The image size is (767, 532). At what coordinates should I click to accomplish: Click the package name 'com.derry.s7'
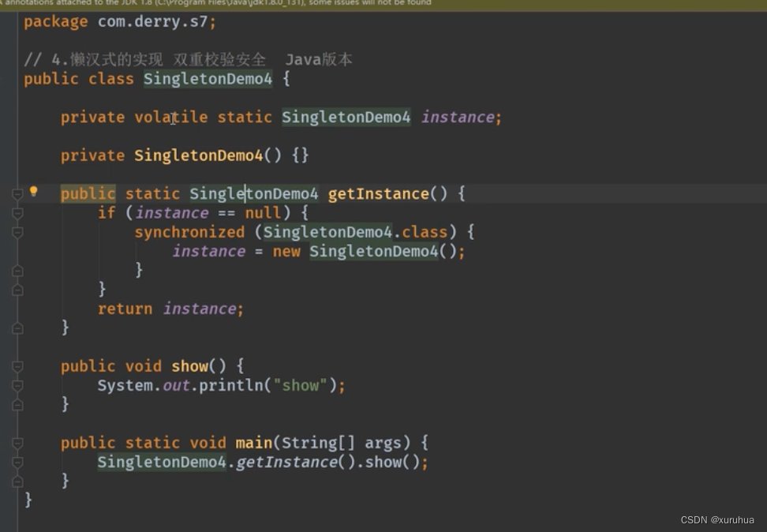click(152, 22)
